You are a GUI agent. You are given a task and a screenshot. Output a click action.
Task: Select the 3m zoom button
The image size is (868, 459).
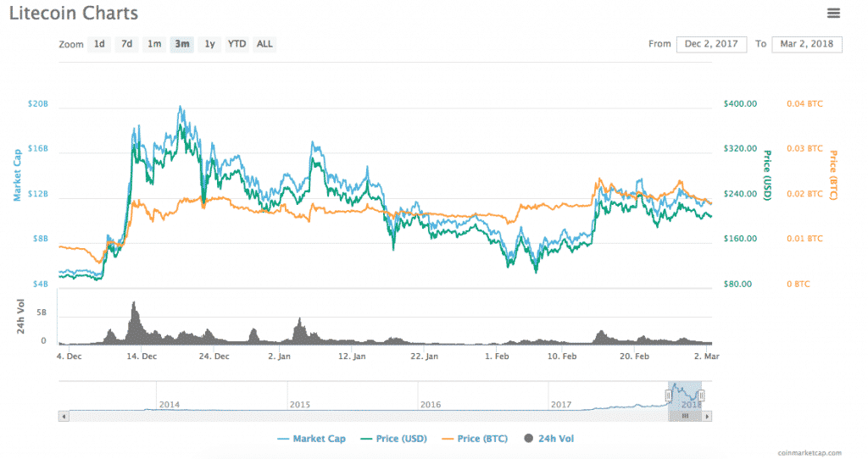181,44
